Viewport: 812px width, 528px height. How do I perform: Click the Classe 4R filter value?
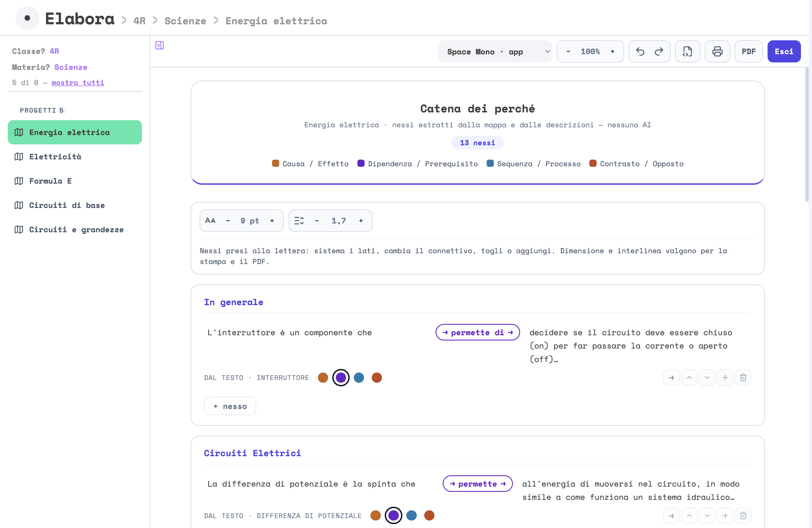(x=54, y=51)
